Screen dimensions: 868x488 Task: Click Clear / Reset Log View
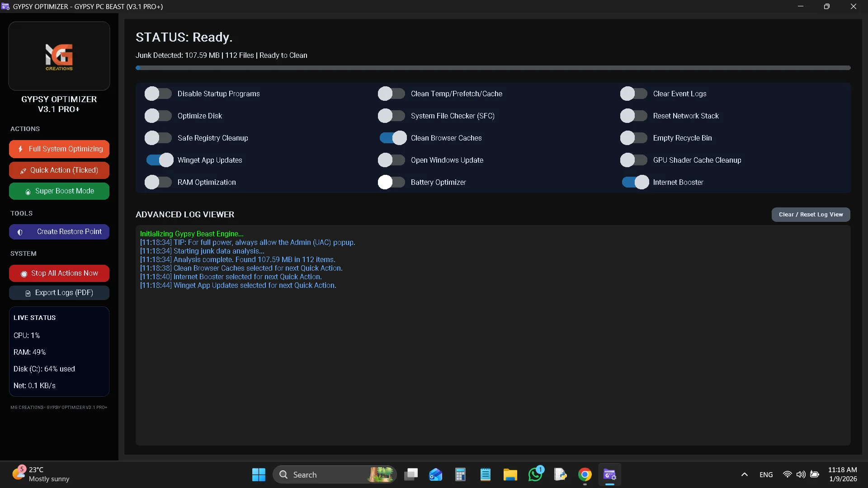811,215
